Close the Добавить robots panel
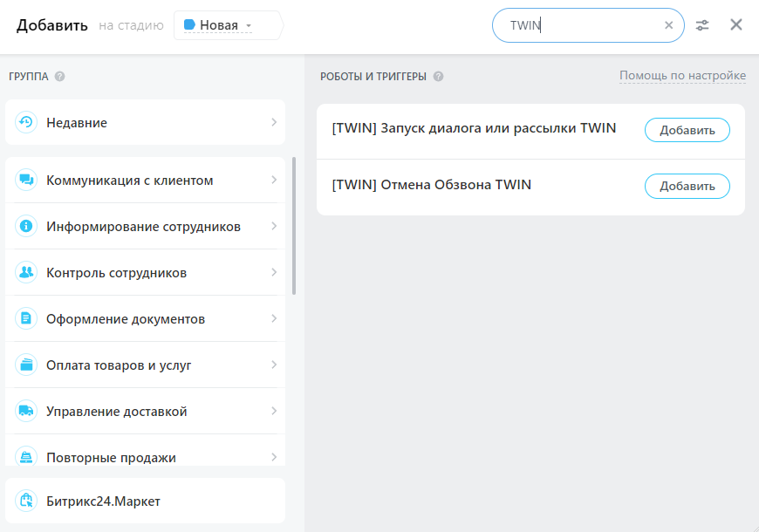 (736, 24)
